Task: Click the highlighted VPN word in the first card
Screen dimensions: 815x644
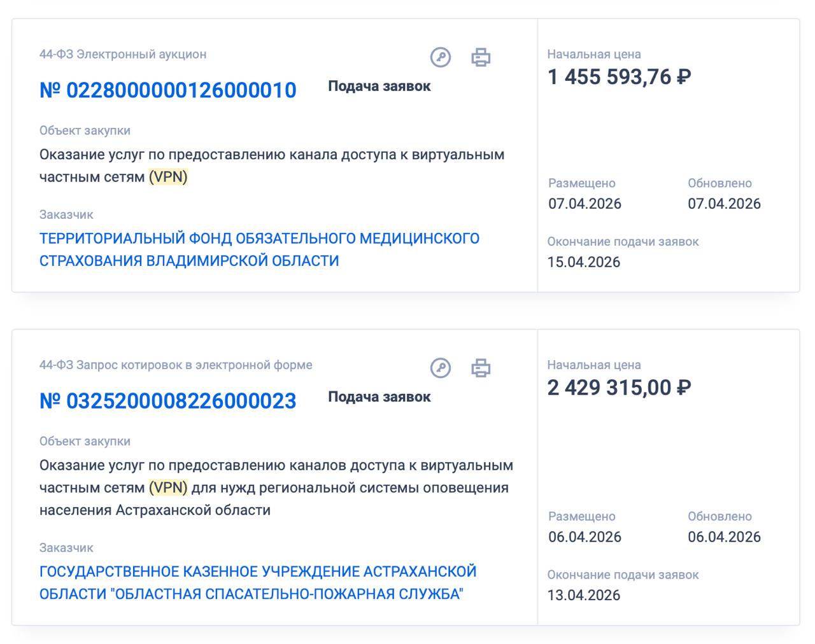Action: pos(168,177)
